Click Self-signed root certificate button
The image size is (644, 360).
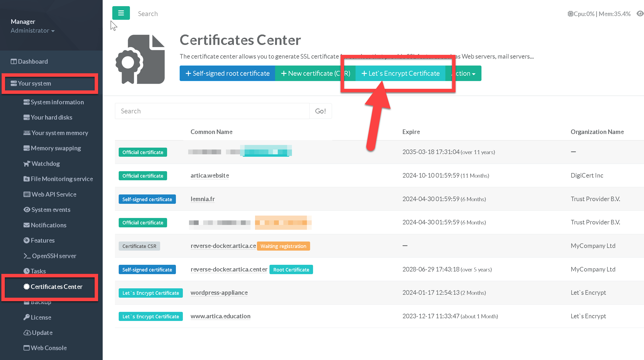coord(227,74)
